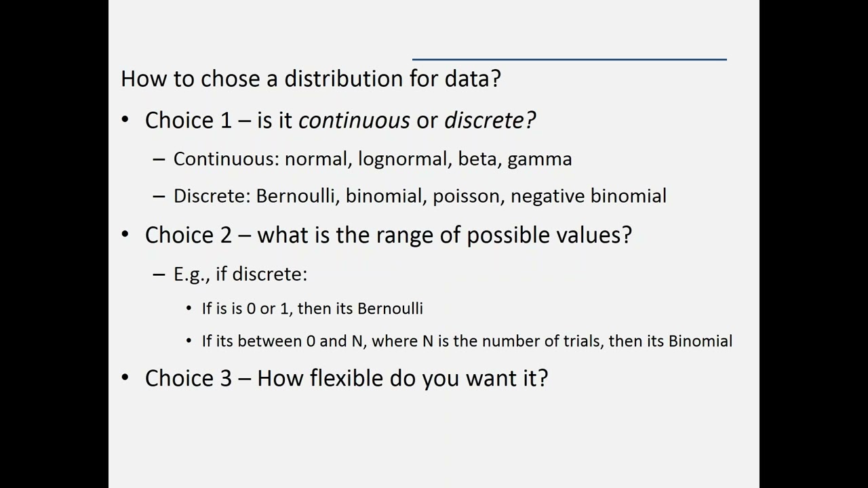Click the blue horizontal line above the title

(x=570, y=60)
